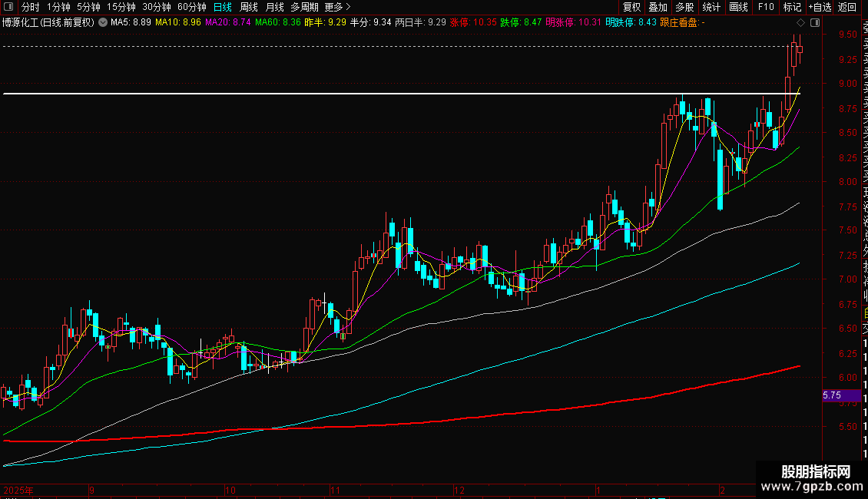The height and width of the screenshot is (499, 868).
Task: Click the 标记 mark button
Action: [x=792, y=7]
